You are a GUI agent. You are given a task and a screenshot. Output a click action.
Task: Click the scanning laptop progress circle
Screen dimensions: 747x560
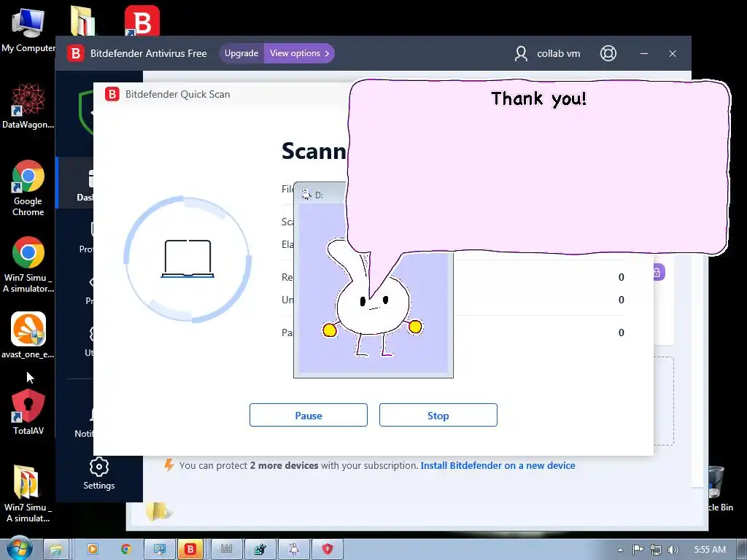187,259
